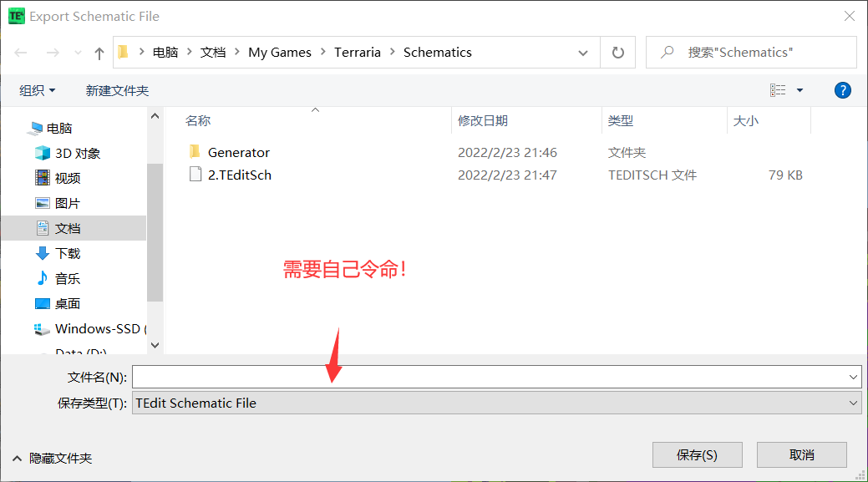
Task: Open the Generator folder
Action: pos(238,152)
